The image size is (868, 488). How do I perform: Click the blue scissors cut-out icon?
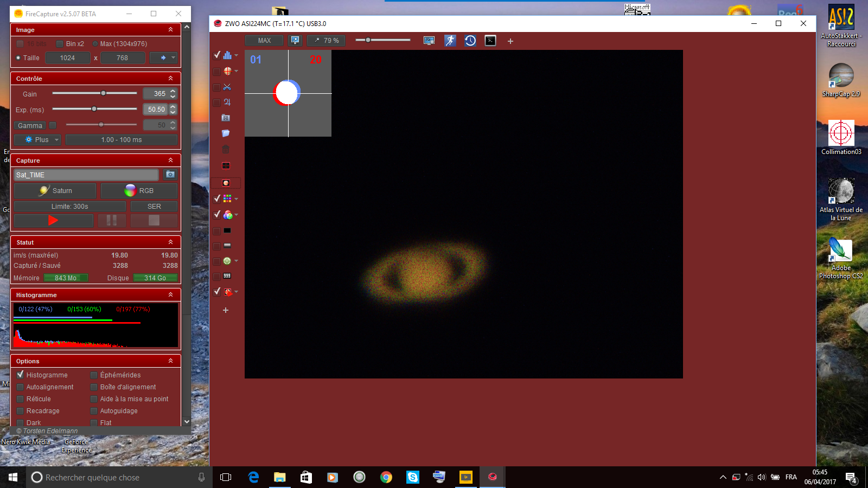point(227,87)
